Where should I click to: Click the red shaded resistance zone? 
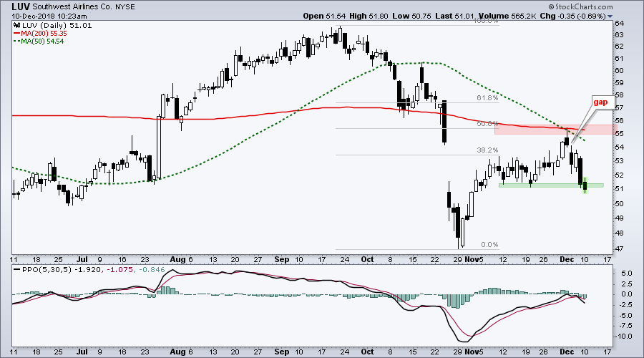pyautogui.click(x=556, y=130)
